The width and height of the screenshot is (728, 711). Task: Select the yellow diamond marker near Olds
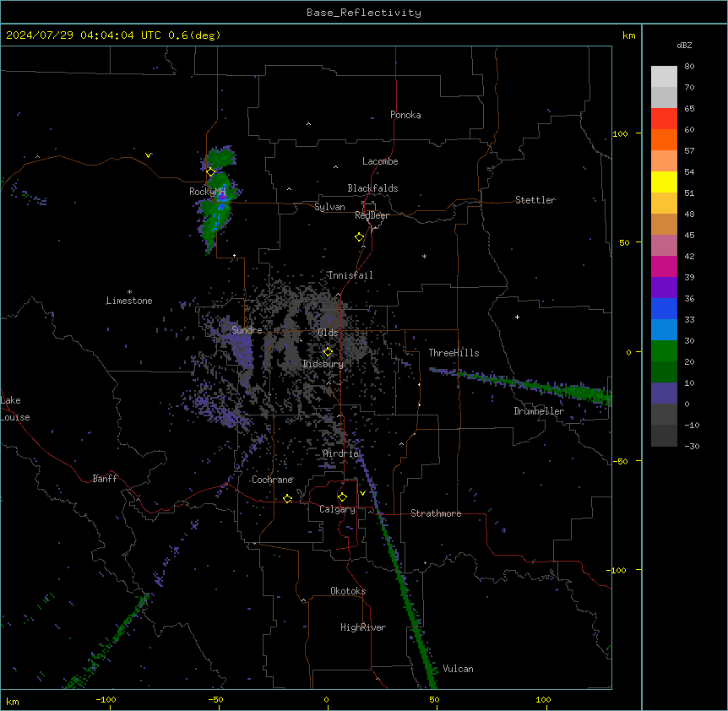tap(328, 352)
